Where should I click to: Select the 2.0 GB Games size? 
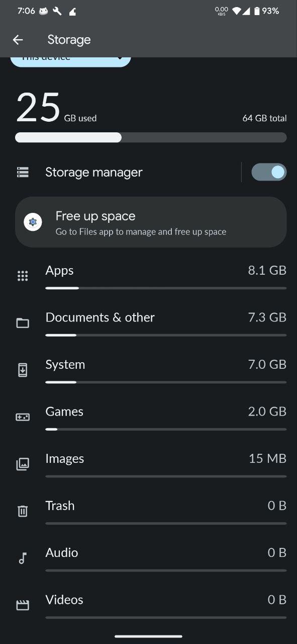tap(267, 412)
